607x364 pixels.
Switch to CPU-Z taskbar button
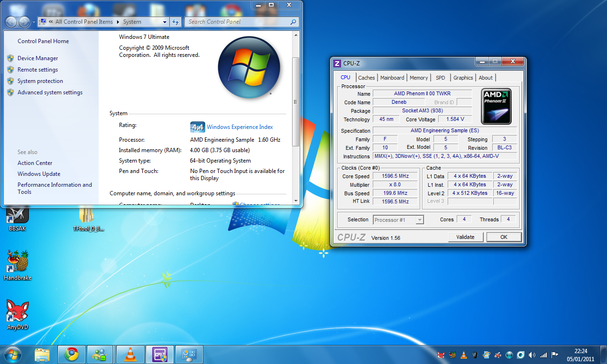pos(159,355)
